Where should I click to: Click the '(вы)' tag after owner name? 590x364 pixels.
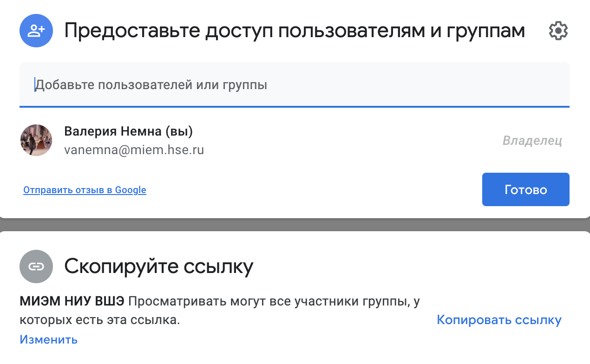click(x=179, y=131)
